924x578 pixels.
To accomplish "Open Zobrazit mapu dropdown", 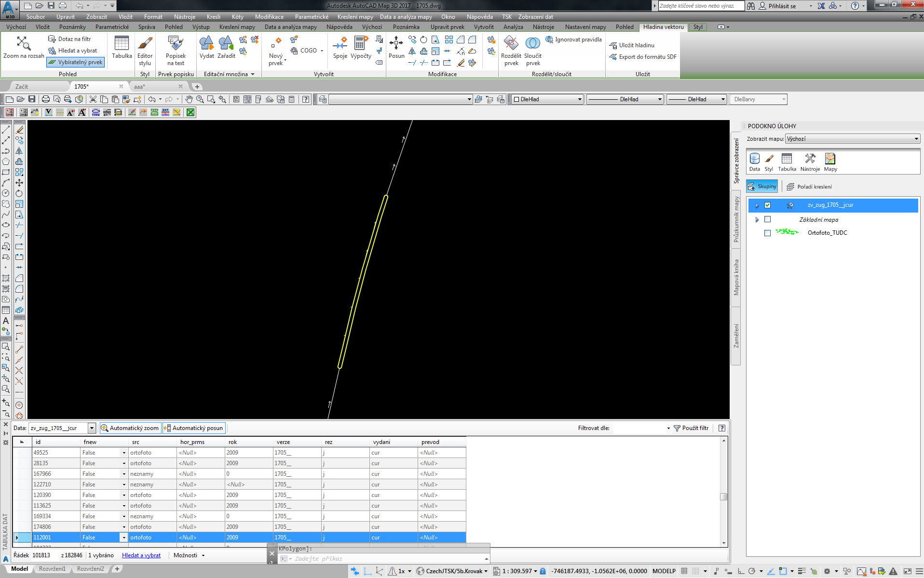I will coord(853,139).
